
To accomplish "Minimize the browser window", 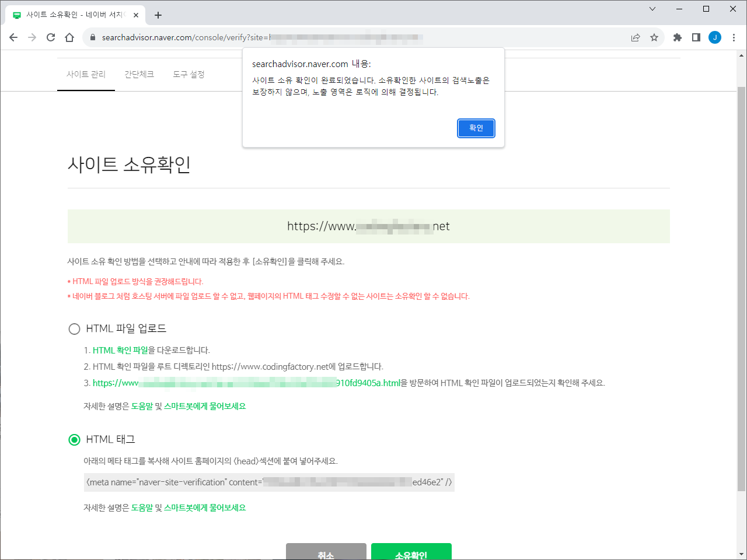I will 680,9.
